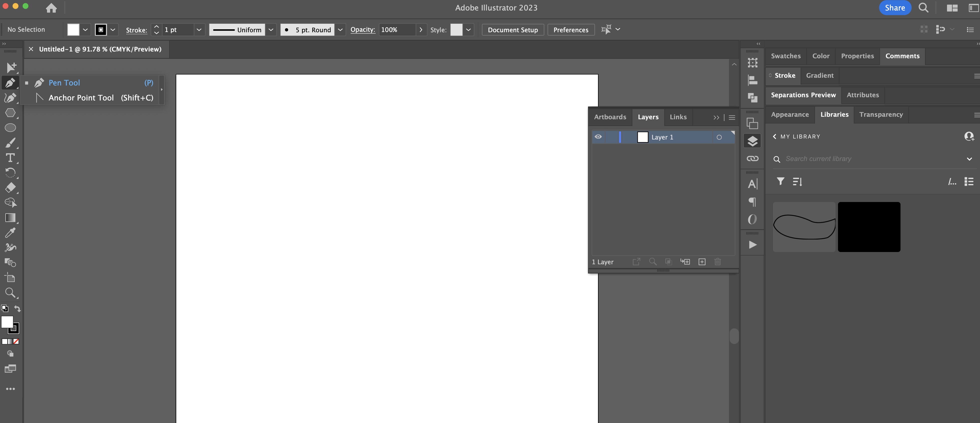The height and width of the screenshot is (423, 980).
Task: Click the white fill color swatch
Action: click(x=73, y=30)
